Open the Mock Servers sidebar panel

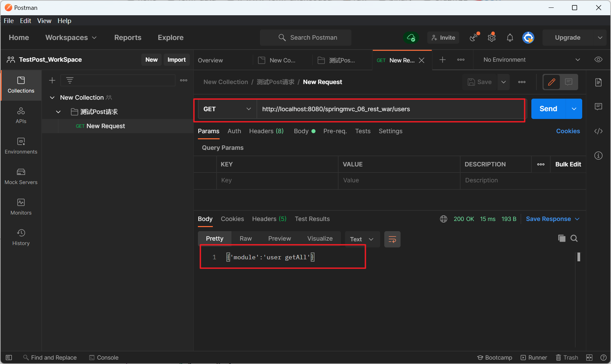[x=21, y=177]
